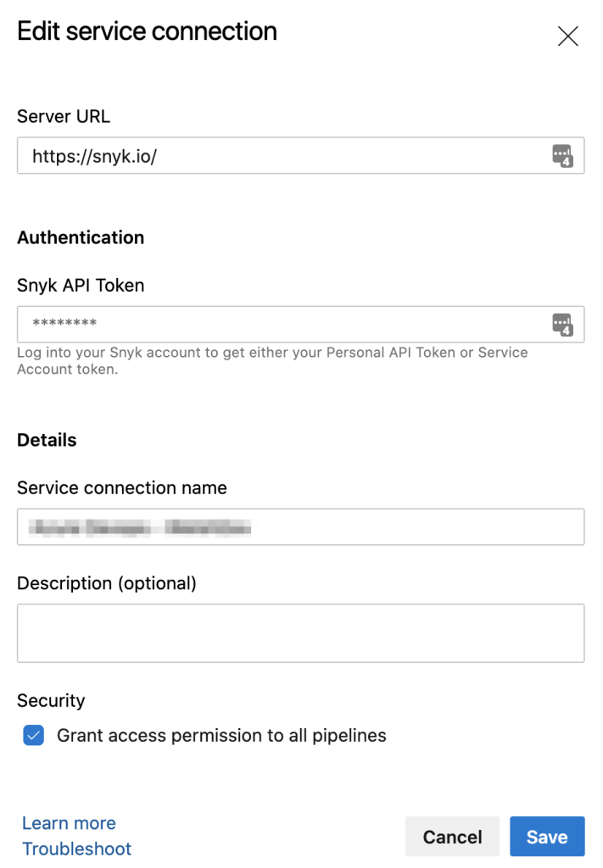Click the 'Server URL' field label
Screen dimensions: 603x868
pos(64,116)
